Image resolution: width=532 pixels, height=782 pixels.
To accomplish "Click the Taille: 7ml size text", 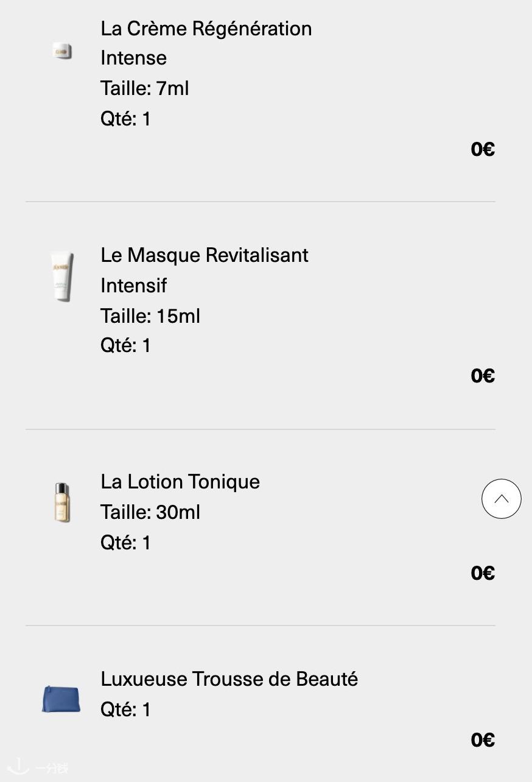I will pyautogui.click(x=145, y=88).
